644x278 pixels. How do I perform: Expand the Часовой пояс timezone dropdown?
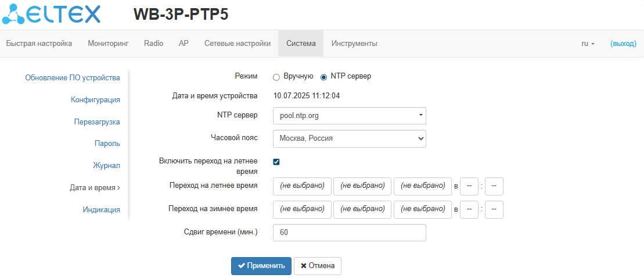point(349,138)
